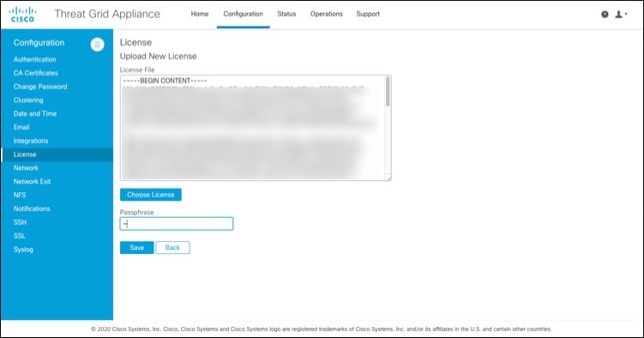The image size is (644, 338).
Task: Select Change Password in sidebar
Action: (x=40, y=87)
